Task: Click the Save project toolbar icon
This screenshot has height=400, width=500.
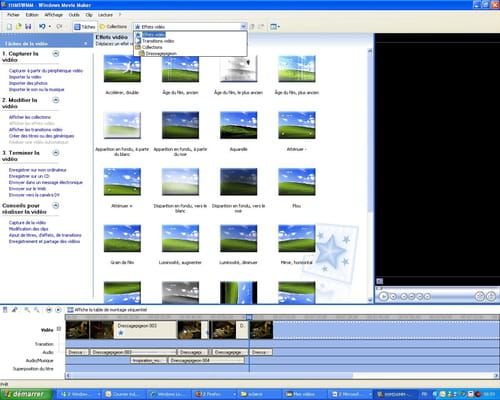Action: tap(28, 26)
